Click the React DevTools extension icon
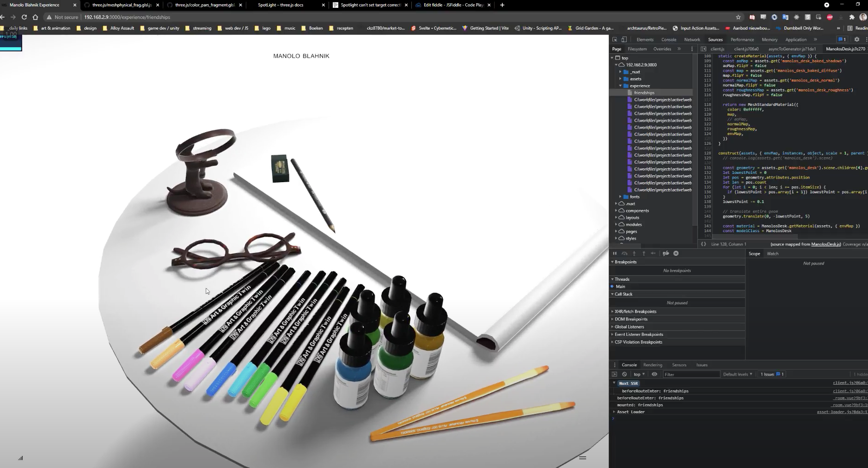The image size is (868, 468). [796, 17]
